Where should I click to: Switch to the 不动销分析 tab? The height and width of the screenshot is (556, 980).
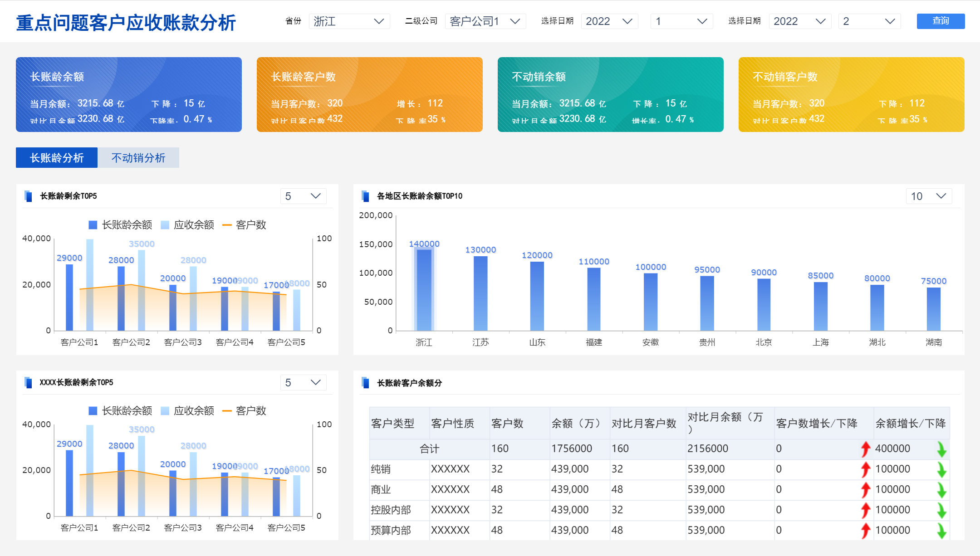click(x=138, y=158)
